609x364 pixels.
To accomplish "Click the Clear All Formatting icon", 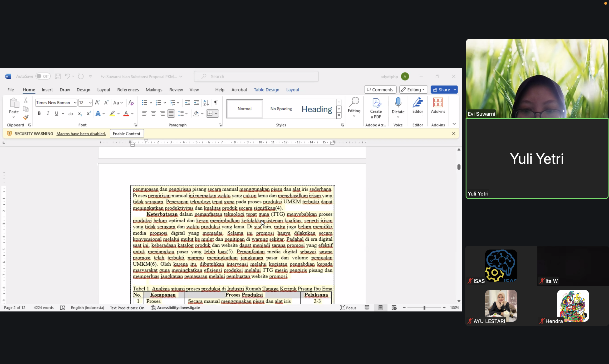I will click(x=131, y=103).
